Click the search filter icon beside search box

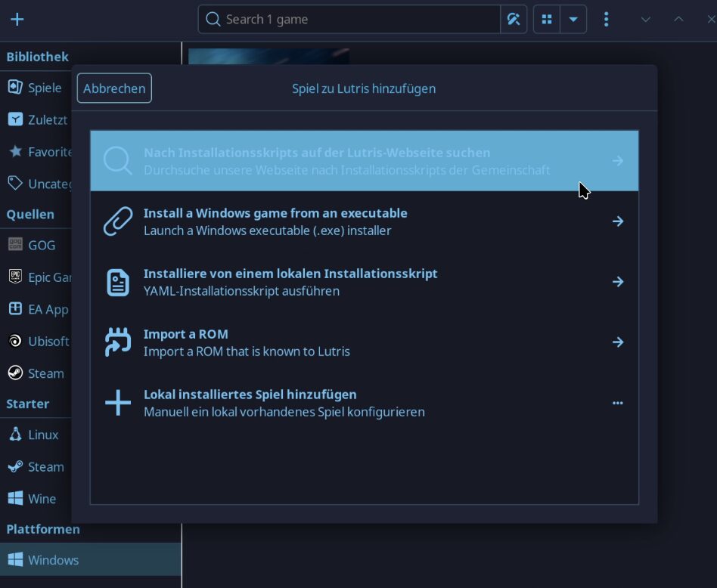(514, 20)
